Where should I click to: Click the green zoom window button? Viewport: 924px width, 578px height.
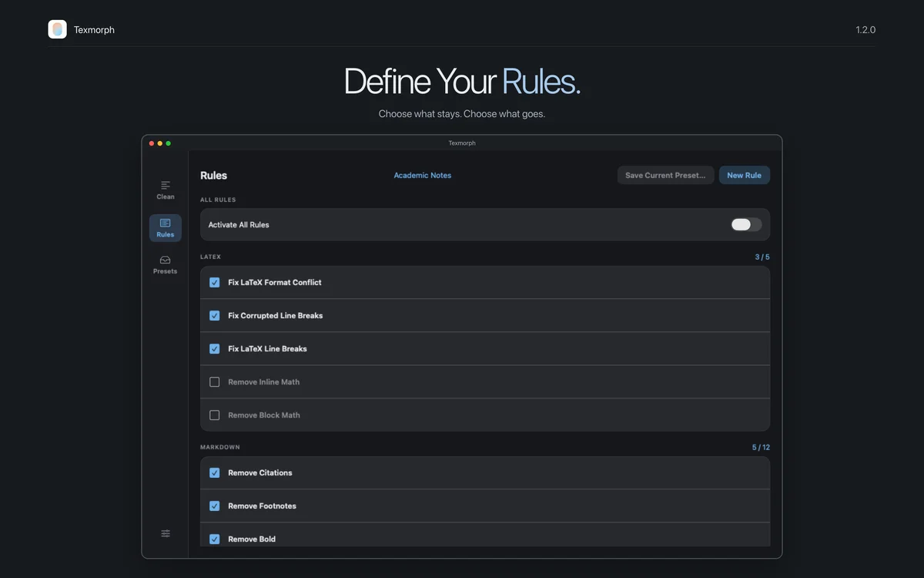(169, 143)
